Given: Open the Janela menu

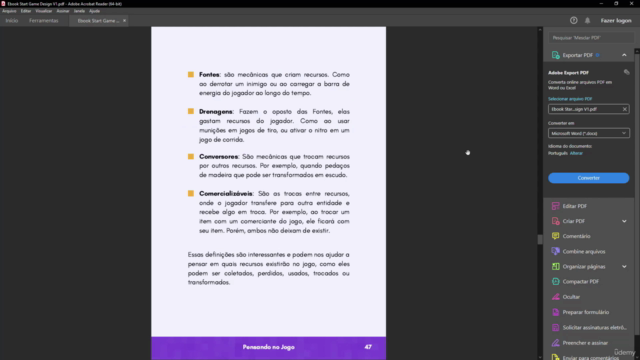Looking at the screenshot, I should point(79,11).
